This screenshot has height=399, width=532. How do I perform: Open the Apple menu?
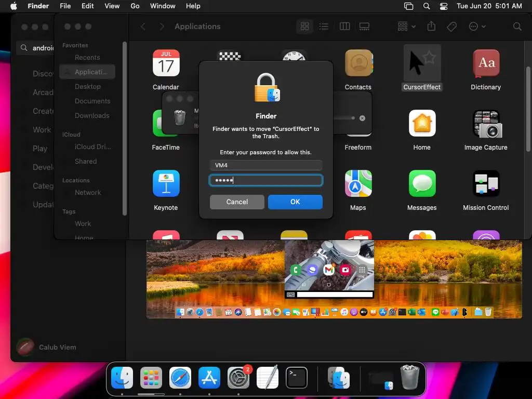pyautogui.click(x=14, y=6)
